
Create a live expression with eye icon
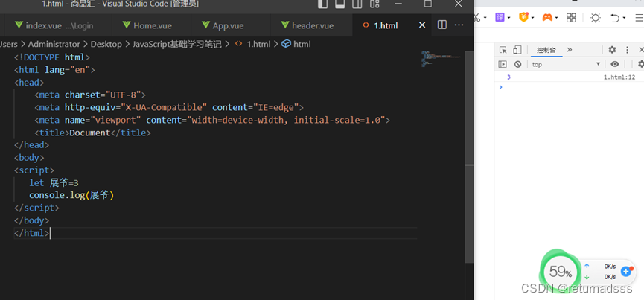pyautogui.click(x=614, y=64)
